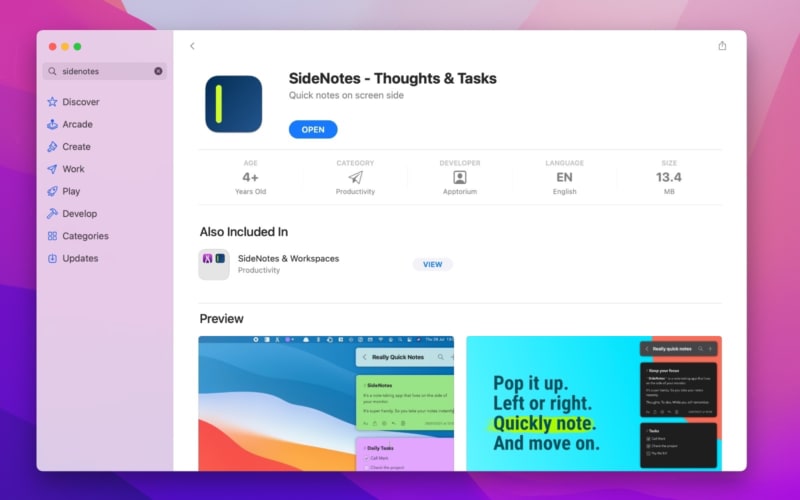
Task: Click the search magnifier icon
Action: (x=52, y=71)
